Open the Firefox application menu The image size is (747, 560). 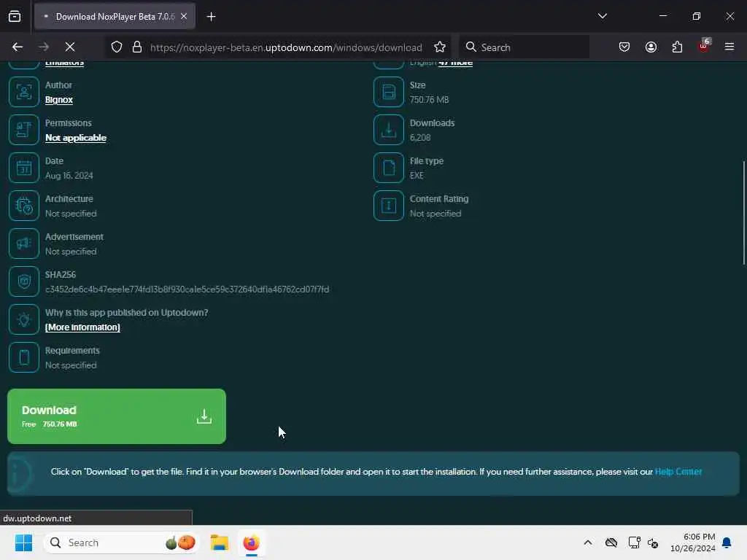(729, 47)
